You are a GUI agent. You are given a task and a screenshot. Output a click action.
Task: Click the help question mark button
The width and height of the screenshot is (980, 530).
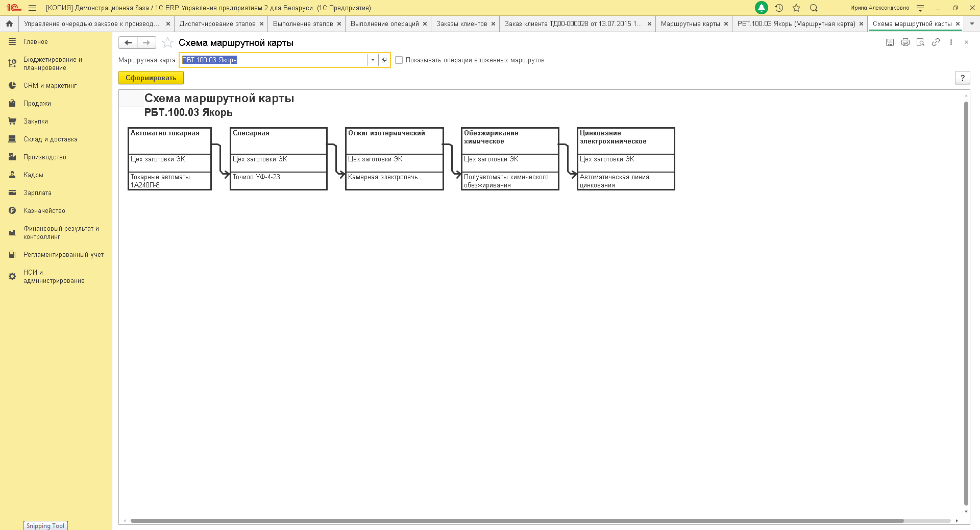(962, 78)
